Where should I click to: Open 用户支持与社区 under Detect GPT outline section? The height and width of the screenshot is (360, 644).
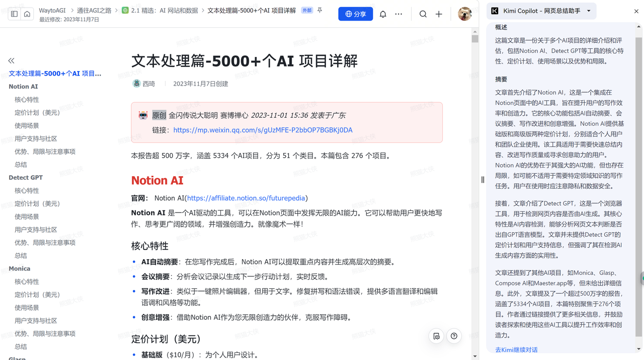tap(36, 230)
